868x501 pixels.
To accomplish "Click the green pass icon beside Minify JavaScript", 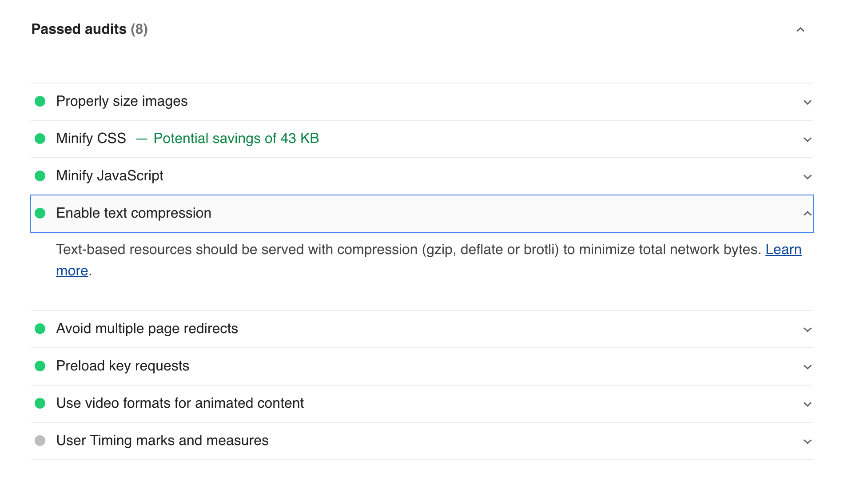I will click(x=40, y=176).
